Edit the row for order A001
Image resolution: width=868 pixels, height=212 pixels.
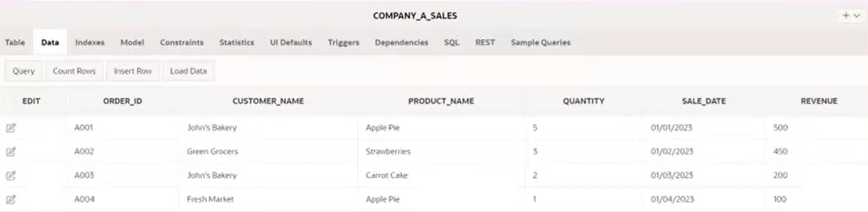[x=11, y=128]
